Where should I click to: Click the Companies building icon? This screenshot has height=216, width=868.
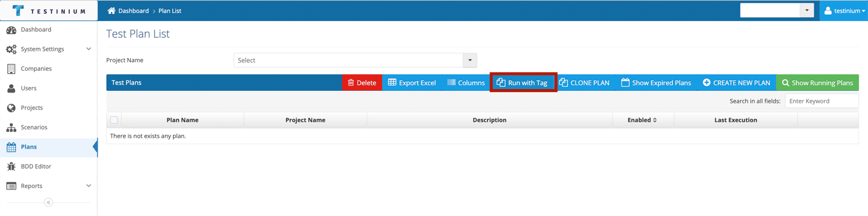pos(11,69)
